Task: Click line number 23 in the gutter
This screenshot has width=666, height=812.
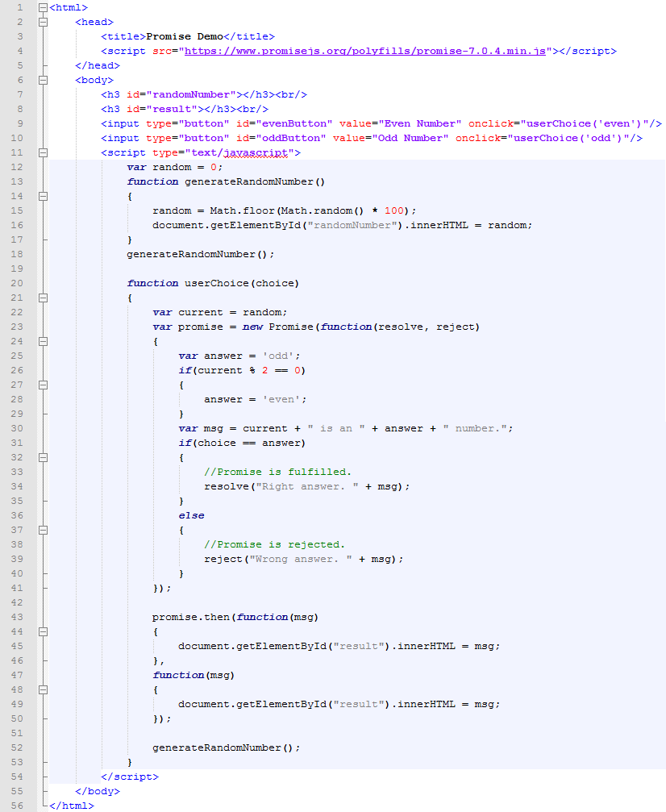Action: (x=17, y=327)
